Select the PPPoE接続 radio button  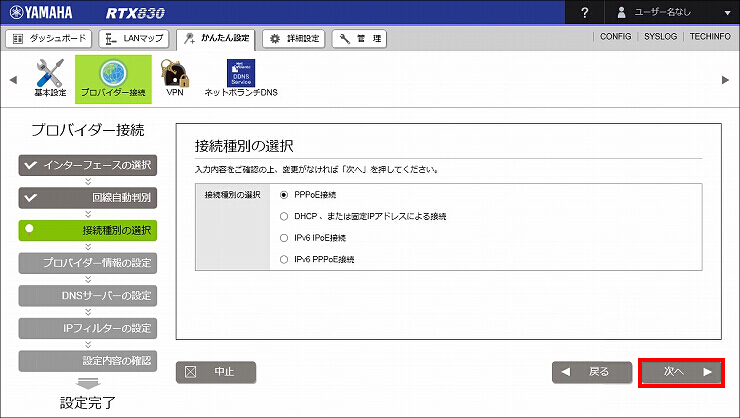pyautogui.click(x=284, y=195)
